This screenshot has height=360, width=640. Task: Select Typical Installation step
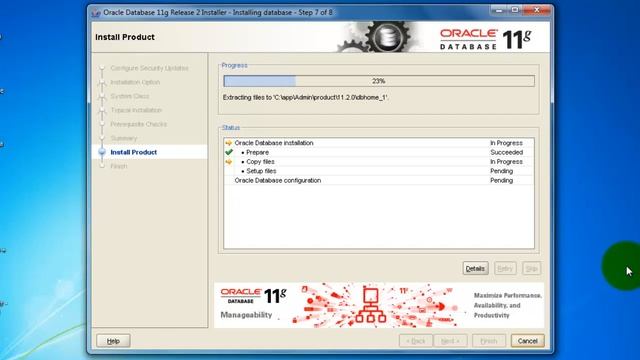pyautogui.click(x=136, y=110)
